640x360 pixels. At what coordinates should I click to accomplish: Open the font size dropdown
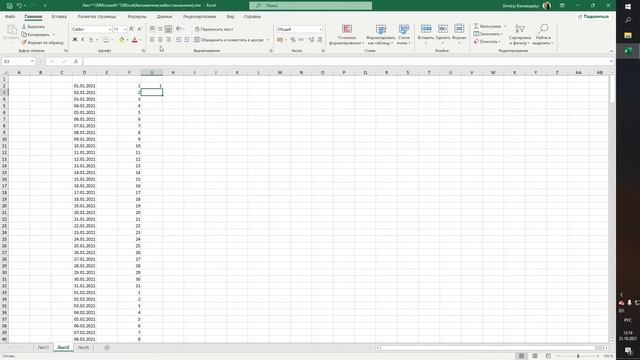(125, 29)
